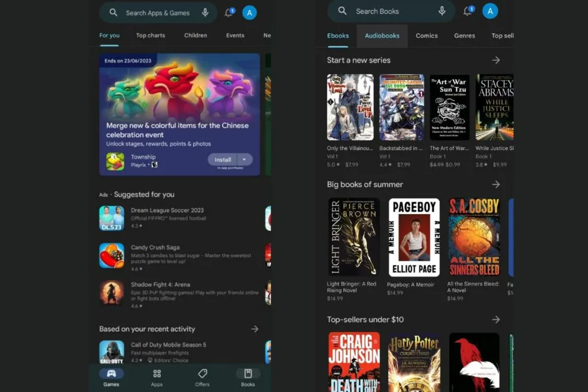Tap the microphone icon in Search Books
Image resolution: width=588 pixels, height=392 pixels.
pyautogui.click(x=442, y=11)
